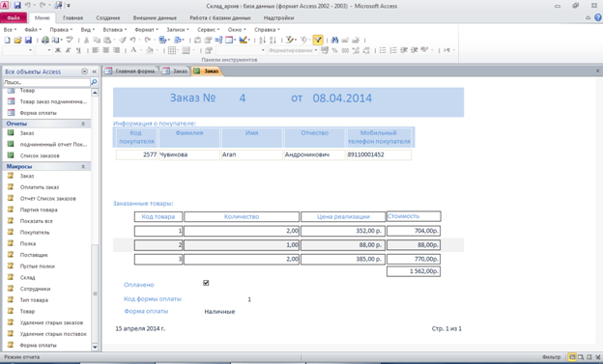
Task: Switch to the Главная ribbon tab
Action: point(73,18)
